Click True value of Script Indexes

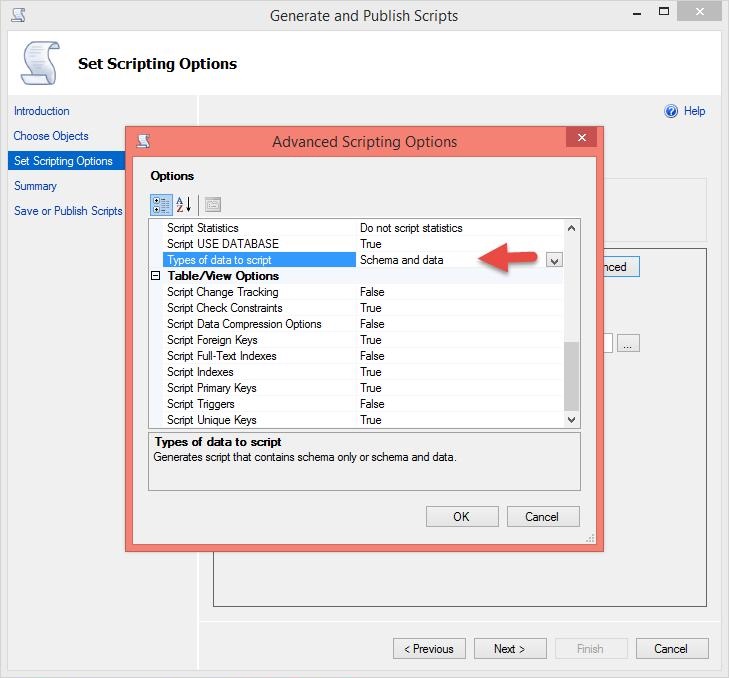point(371,372)
